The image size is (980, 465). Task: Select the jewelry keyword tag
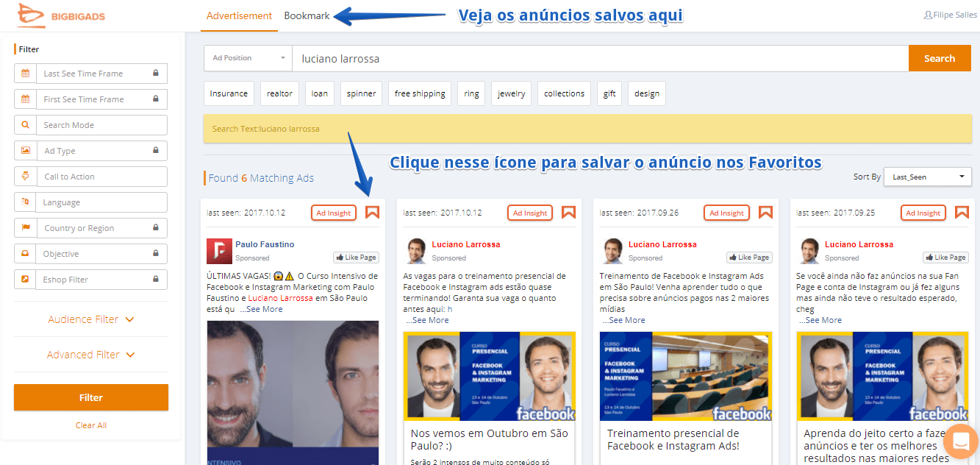[x=511, y=93]
